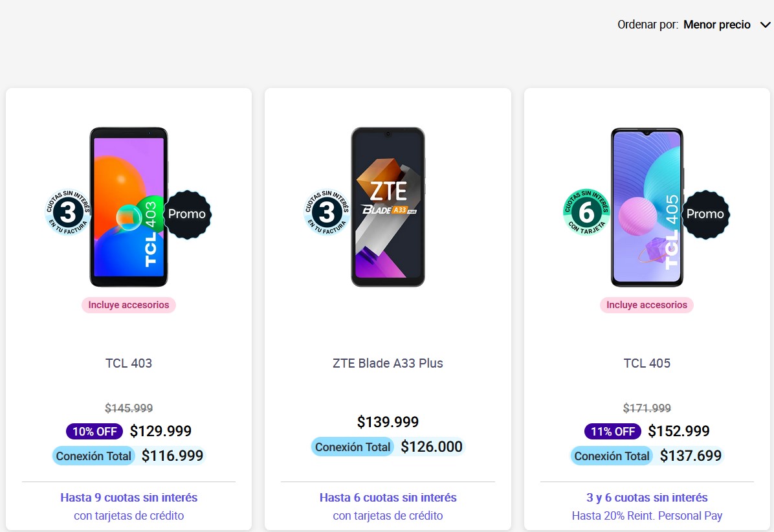Image resolution: width=774 pixels, height=532 pixels.
Task: Click the 3 cuotas badge on TCL 403
Action: pos(68,212)
